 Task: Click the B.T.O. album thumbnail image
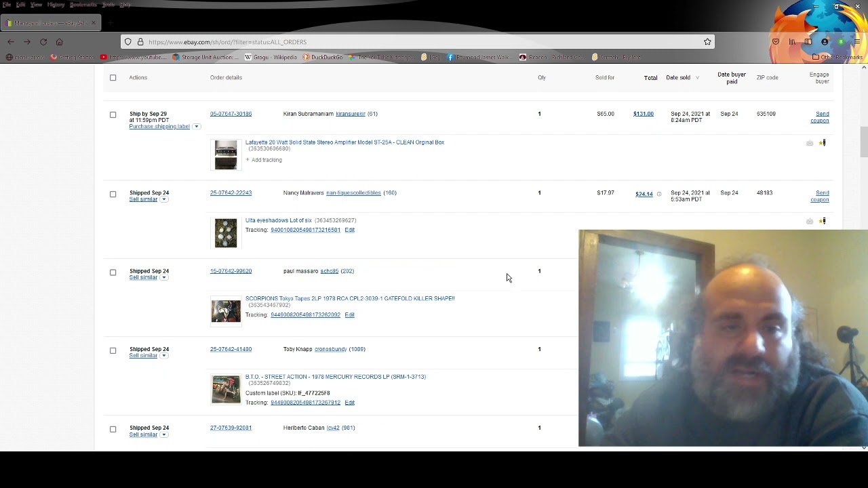(226, 390)
